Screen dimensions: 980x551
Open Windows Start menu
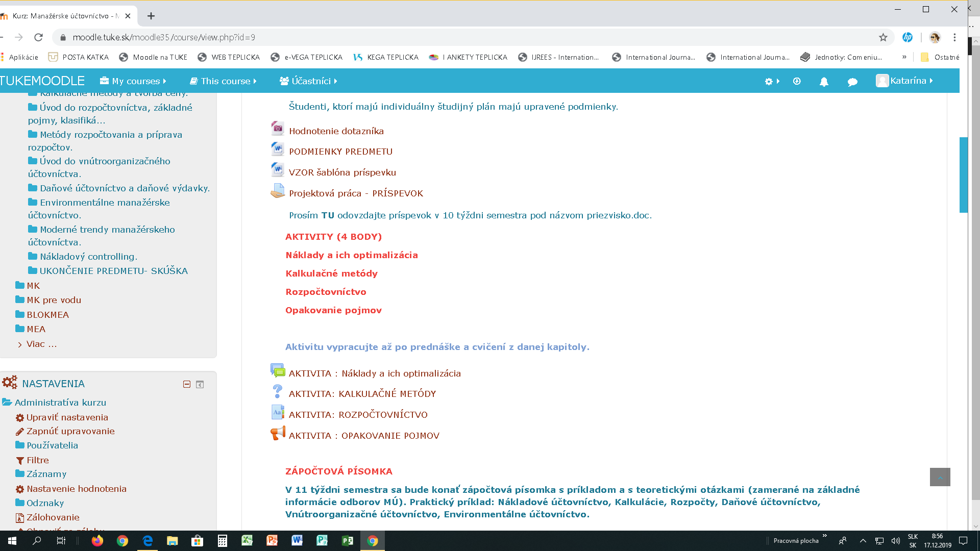point(12,541)
